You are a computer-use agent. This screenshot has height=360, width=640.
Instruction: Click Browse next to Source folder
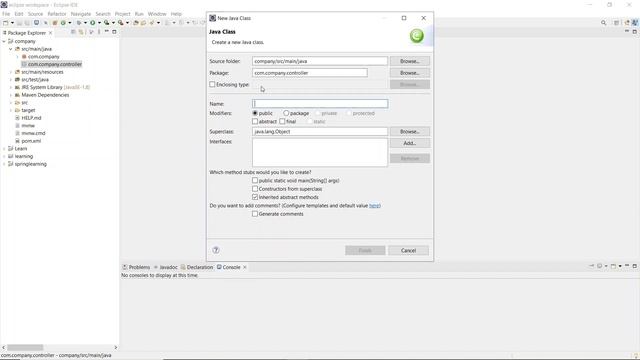tap(410, 61)
